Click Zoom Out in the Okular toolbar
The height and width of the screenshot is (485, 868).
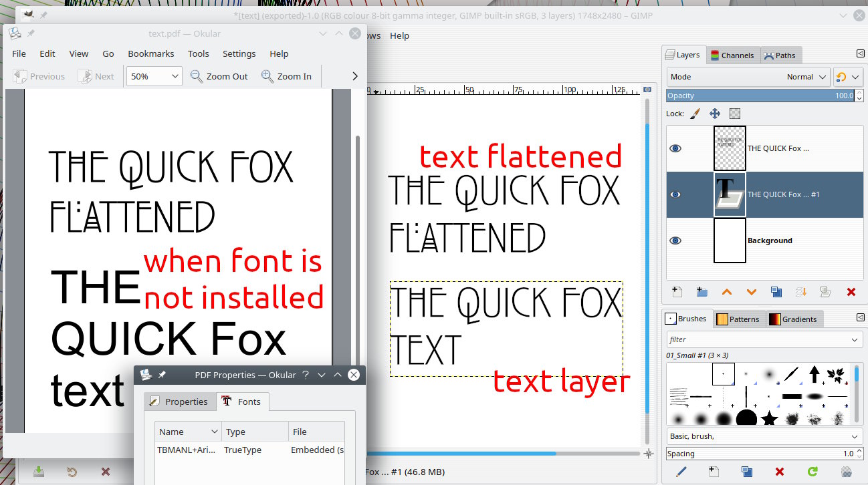(219, 77)
